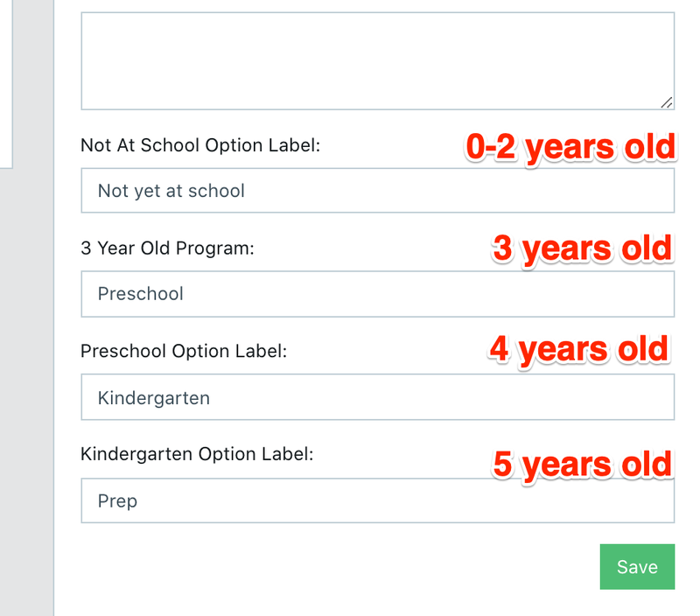Click the gray sidebar on the left edge
The height and width of the screenshot is (616, 700).
[26, 350]
